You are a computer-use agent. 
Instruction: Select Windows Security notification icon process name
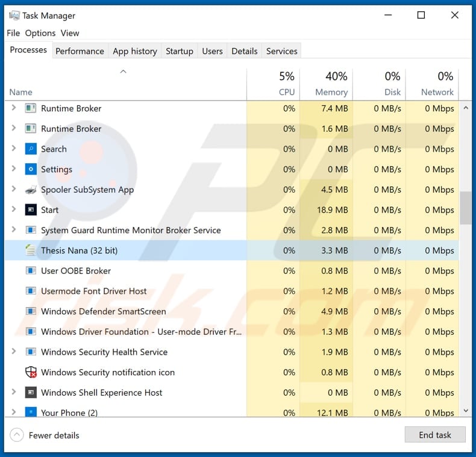pos(108,372)
